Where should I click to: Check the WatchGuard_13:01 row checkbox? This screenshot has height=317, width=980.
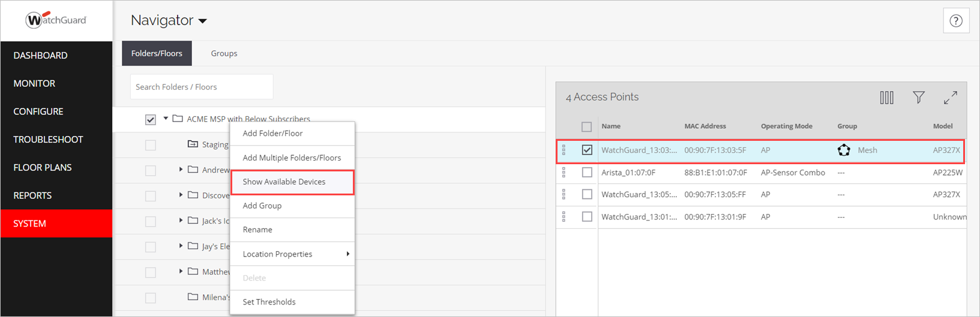click(x=587, y=217)
